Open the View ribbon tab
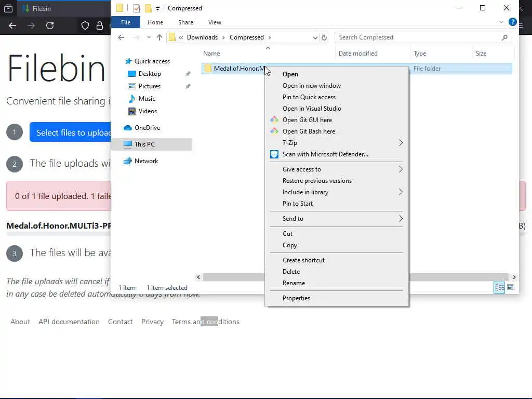This screenshot has height=399, width=532. [x=215, y=22]
